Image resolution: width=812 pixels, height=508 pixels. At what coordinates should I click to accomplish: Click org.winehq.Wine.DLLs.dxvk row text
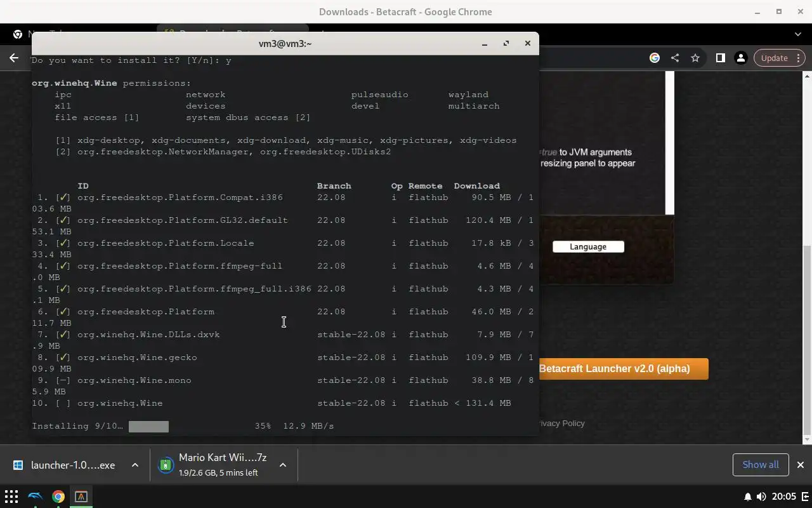148,335
